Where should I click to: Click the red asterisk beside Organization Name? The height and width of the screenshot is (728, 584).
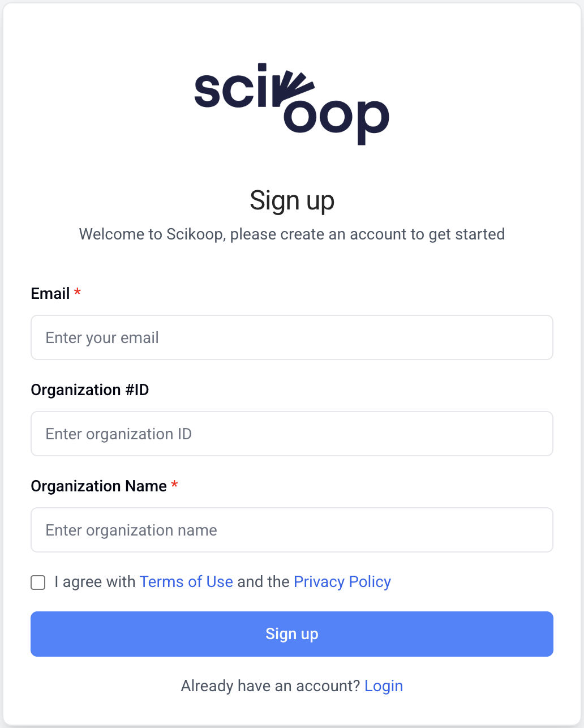(x=175, y=485)
